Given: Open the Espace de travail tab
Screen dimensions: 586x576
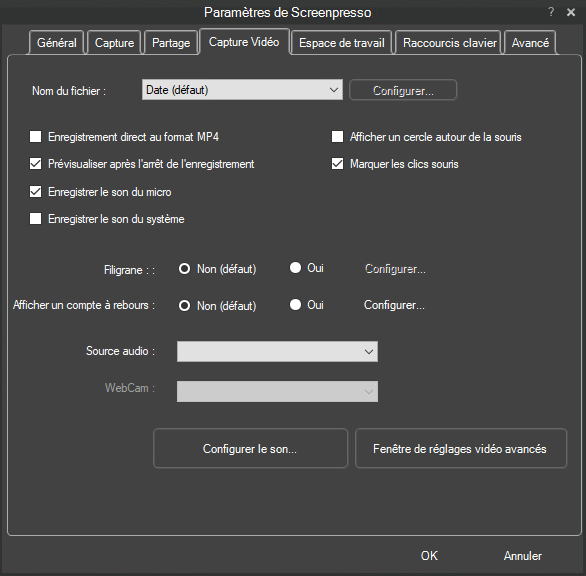Looking at the screenshot, I should 342,43.
